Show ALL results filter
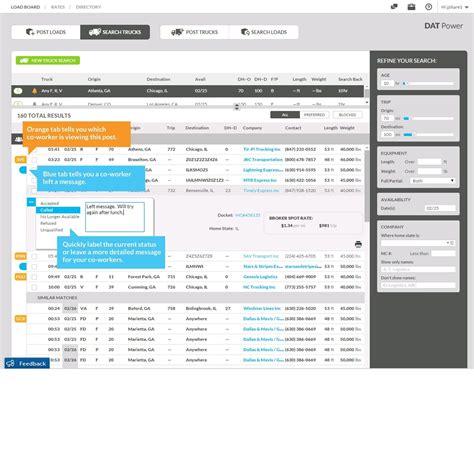 tap(285, 115)
